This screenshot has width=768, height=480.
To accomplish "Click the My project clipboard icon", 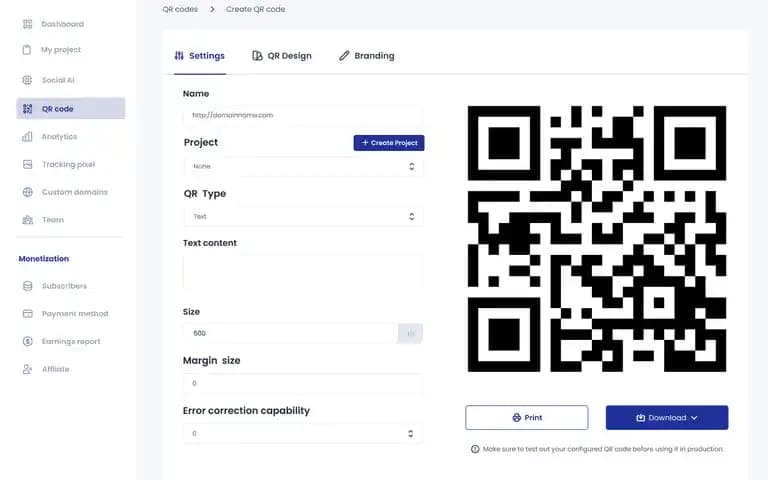I will pyautogui.click(x=27, y=49).
